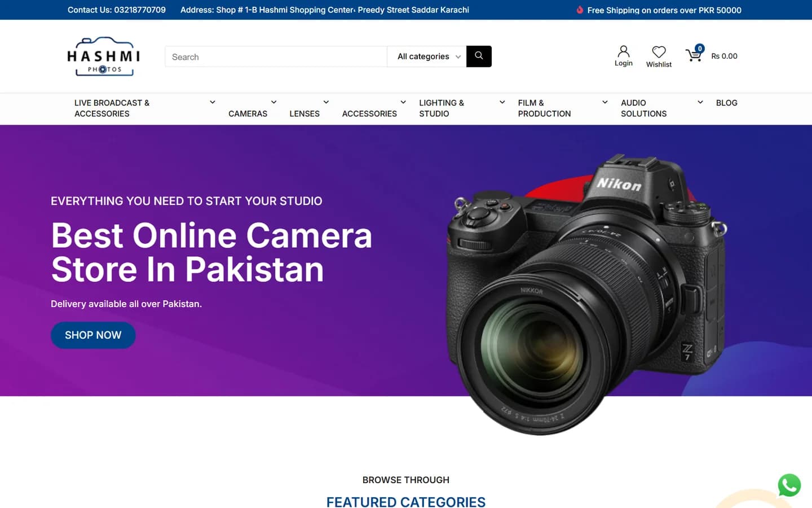Open the Film & Production menu
This screenshot has width=812, height=508.
[x=544, y=108]
